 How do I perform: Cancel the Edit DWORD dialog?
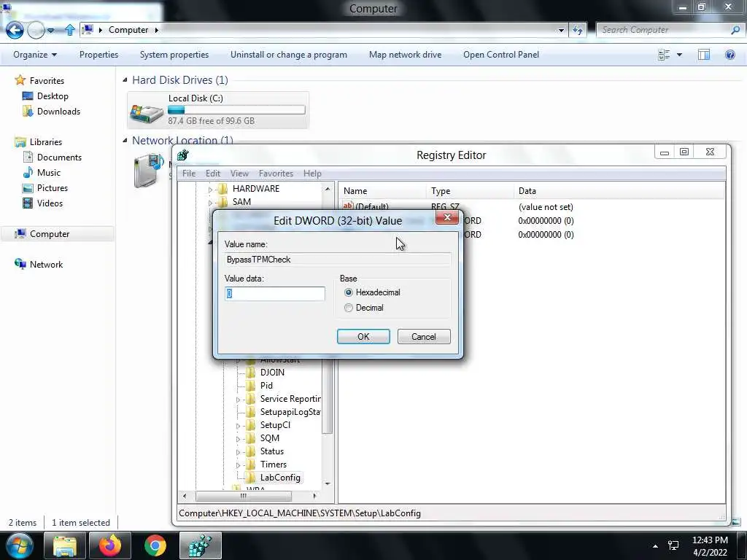pyautogui.click(x=424, y=337)
